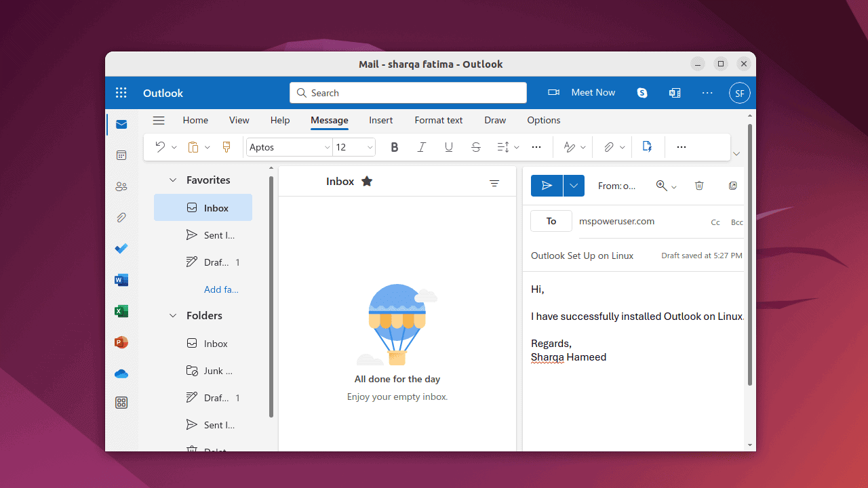This screenshot has width=868, height=488.
Task: Show the Bcc field
Action: point(736,222)
